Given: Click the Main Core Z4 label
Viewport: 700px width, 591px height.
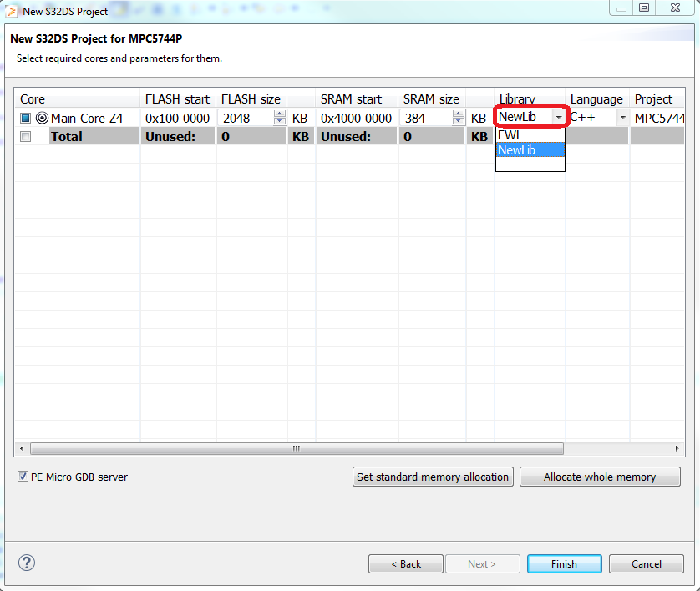Looking at the screenshot, I should coord(87,119).
